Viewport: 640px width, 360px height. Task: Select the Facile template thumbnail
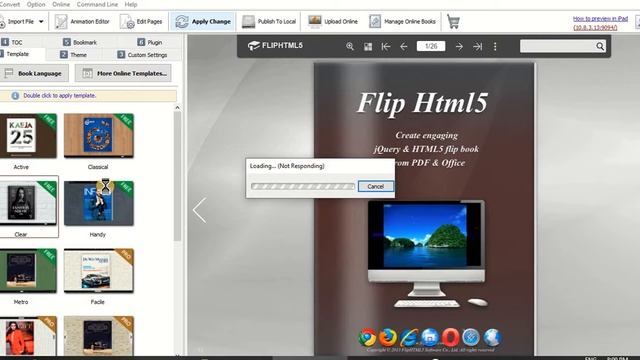pyautogui.click(x=99, y=271)
